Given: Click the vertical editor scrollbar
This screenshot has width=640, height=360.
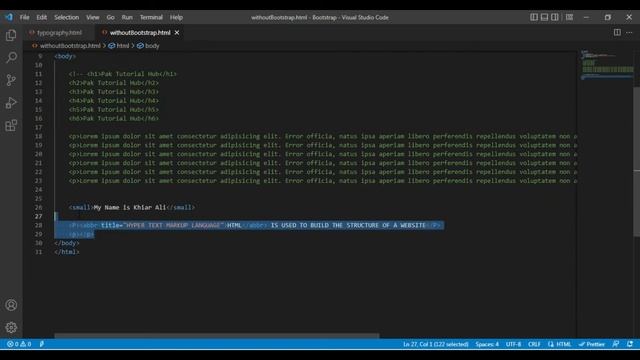Looking at the screenshot, I should pyautogui.click(x=637, y=161).
